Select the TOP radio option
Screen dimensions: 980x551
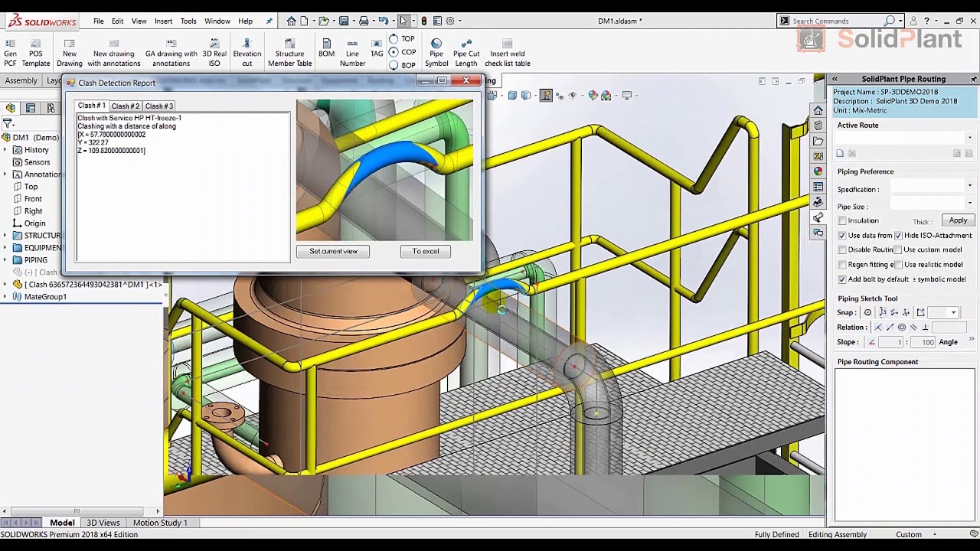click(394, 38)
